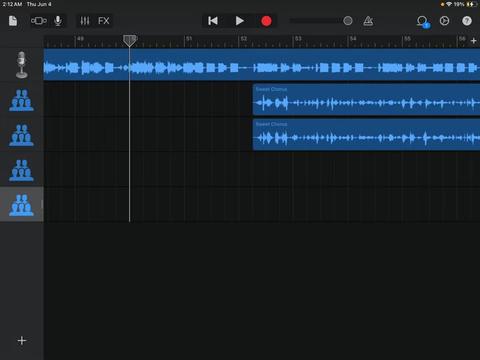Viewport: 480px width, 360px height.
Task: Select the highlighted chorus track header
Action: (22, 205)
